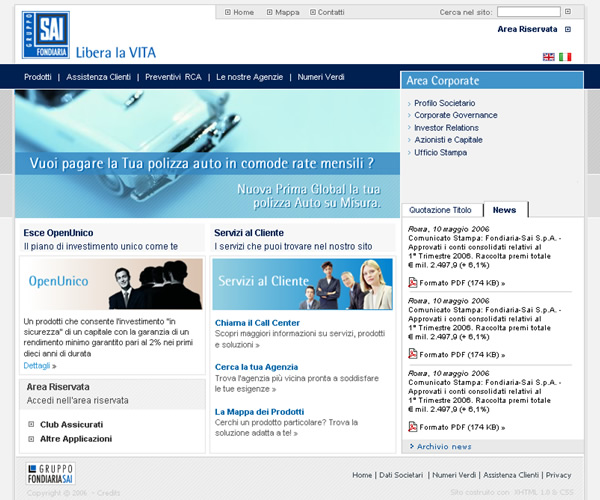Open the Preventivi RCA menu
600x500 pixels.
pyautogui.click(x=173, y=77)
